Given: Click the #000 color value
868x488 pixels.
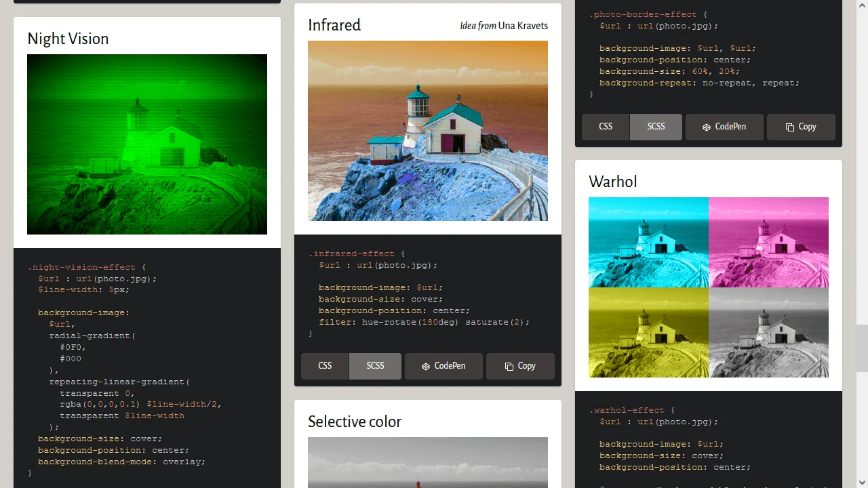Looking at the screenshot, I should coord(71,359).
